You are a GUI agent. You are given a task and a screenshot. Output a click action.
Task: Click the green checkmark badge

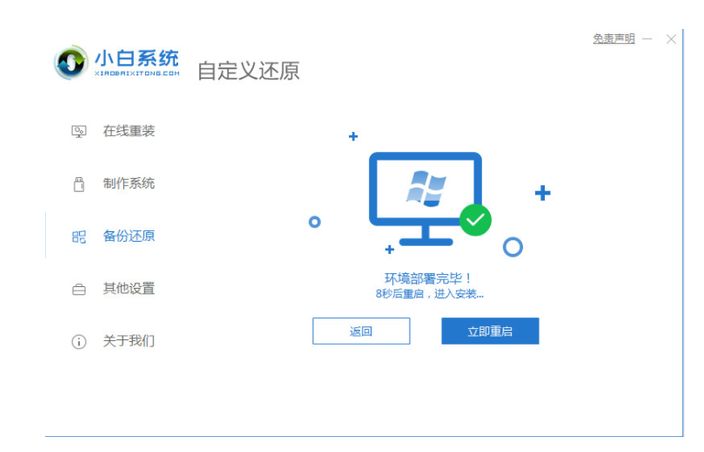(475, 220)
